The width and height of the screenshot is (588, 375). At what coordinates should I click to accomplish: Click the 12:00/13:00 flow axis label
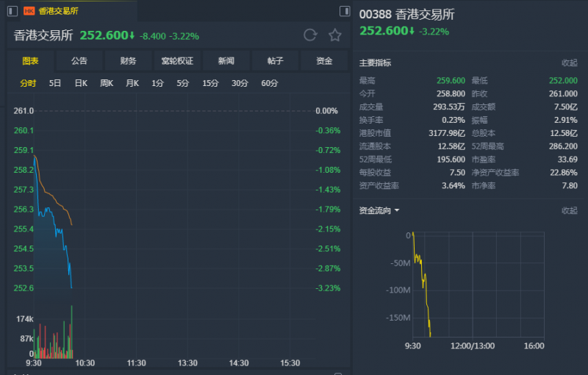click(473, 346)
